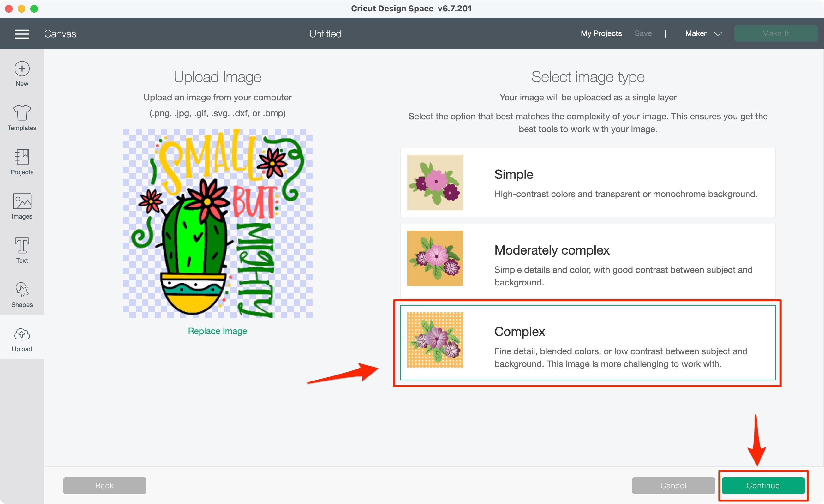Click the New project plus icon
The height and width of the screenshot is (504, 824).
pos(22,69)
